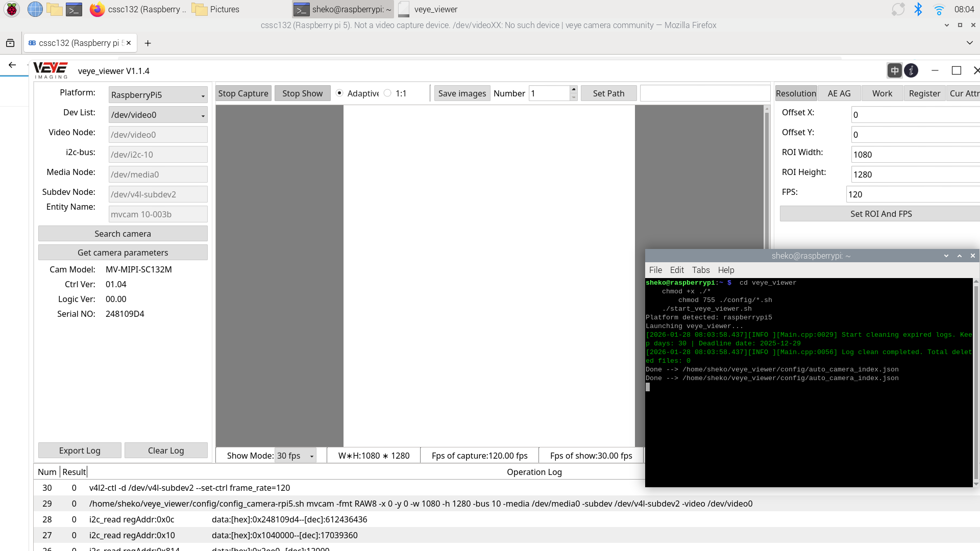Open file manager folder icon in taskbar
The height and width of the screenshot is (551, 980).
click(54, 9)
